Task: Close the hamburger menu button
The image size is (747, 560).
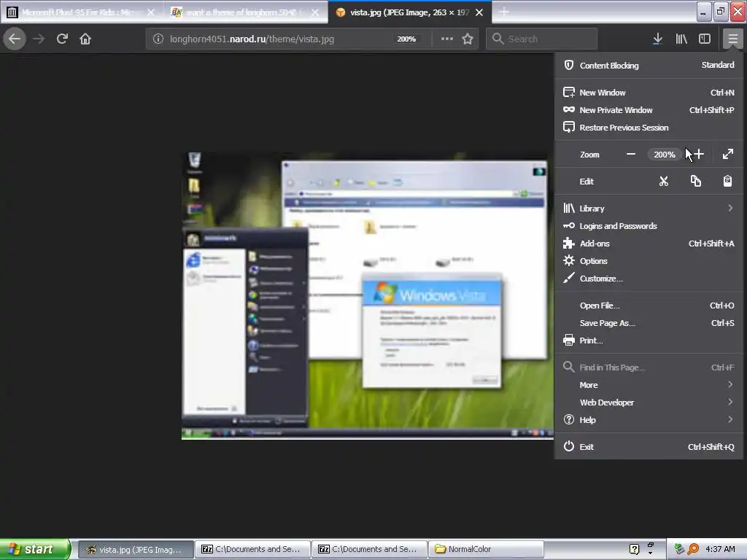Action: pos(732,39)
